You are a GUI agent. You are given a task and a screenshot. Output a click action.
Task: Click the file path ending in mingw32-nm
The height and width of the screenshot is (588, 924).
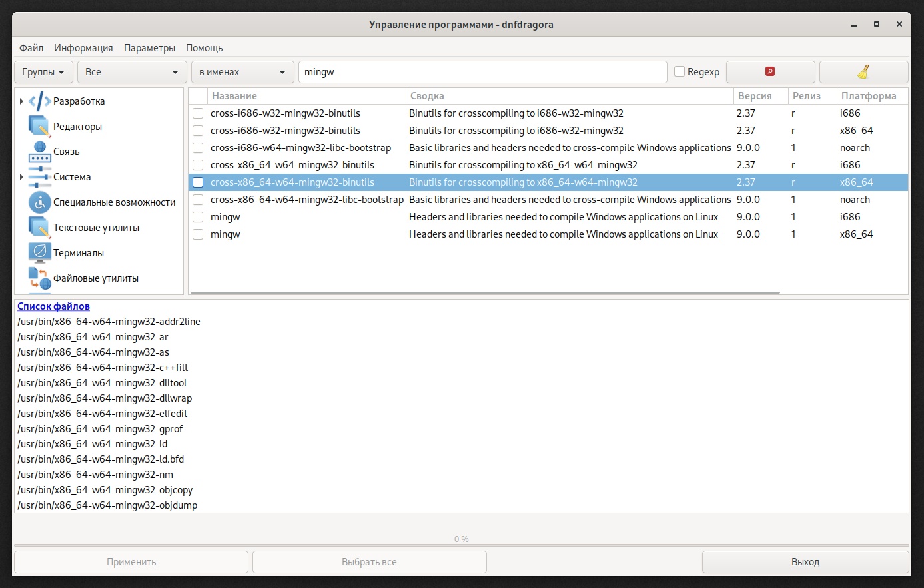(95, 475)
